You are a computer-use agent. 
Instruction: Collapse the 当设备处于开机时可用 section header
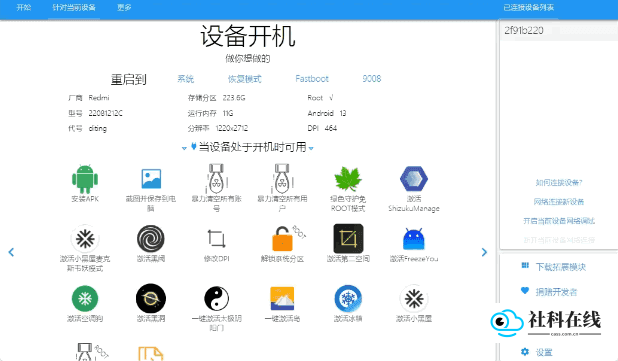click(x=252, y=147)
